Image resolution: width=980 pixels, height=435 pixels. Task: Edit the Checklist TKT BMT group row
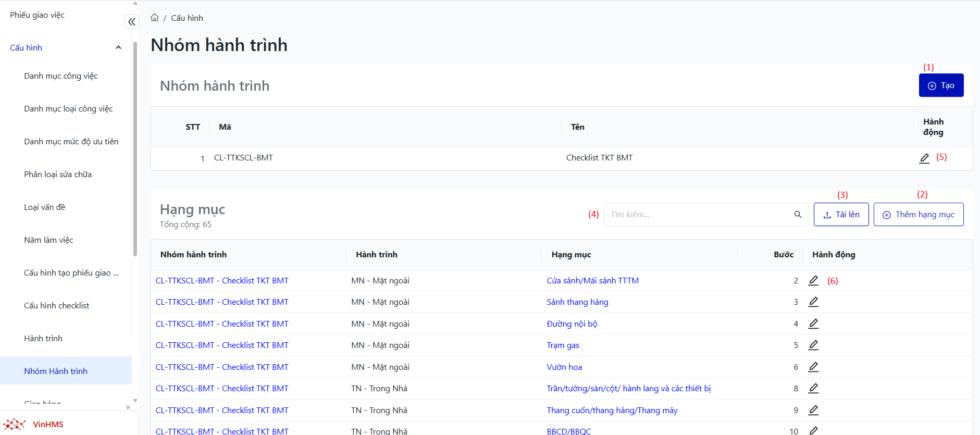924,158
